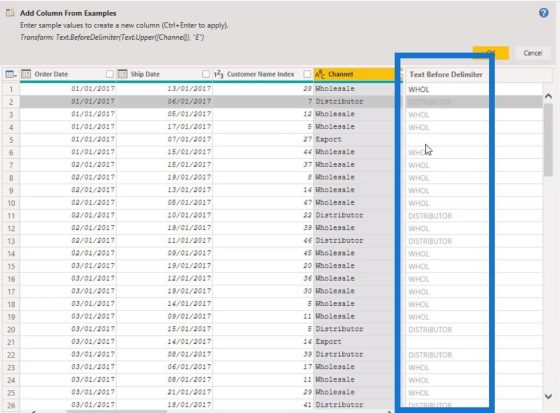Click the Ship Date column date-type icon
The width and height of the screenshot is (560, 413).
pyautogui.click(x=122, y=74)
